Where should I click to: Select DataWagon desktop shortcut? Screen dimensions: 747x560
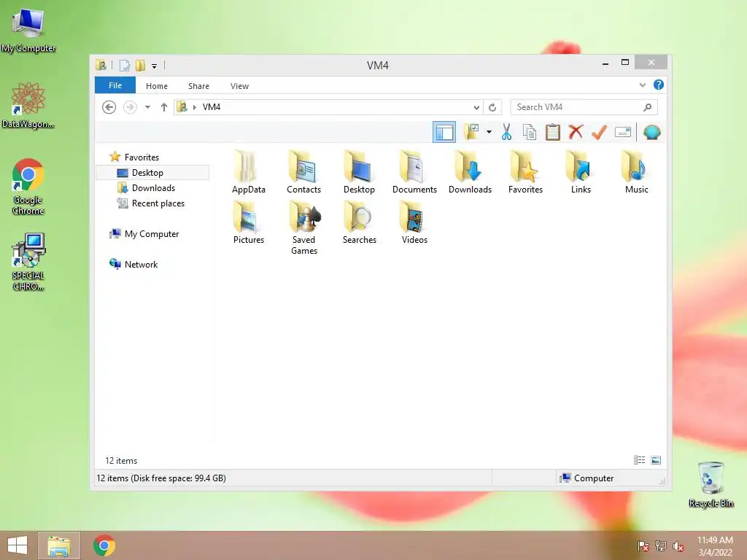(x=28, y=105)
